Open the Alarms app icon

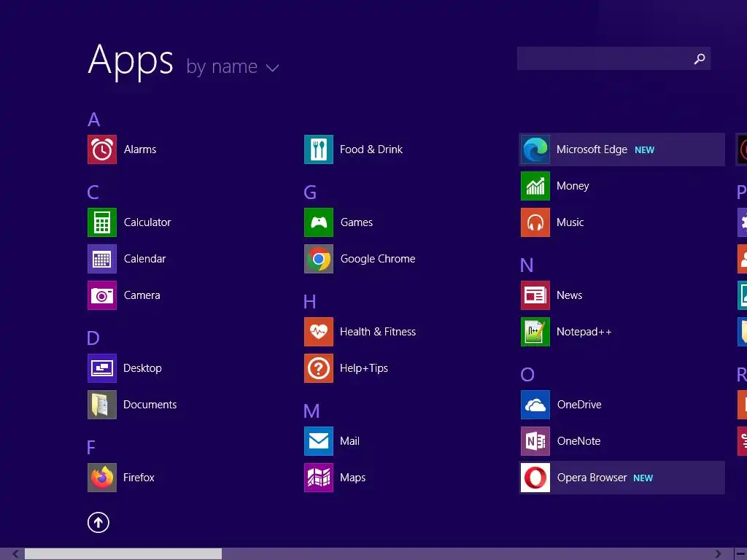pyautogui.click(x=102, y=149)
